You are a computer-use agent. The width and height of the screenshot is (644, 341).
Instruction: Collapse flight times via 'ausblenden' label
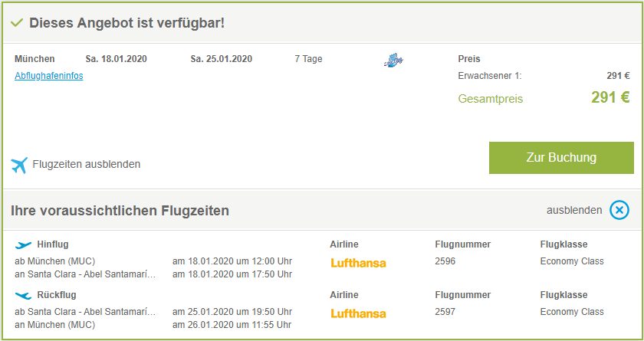point(574,210)
